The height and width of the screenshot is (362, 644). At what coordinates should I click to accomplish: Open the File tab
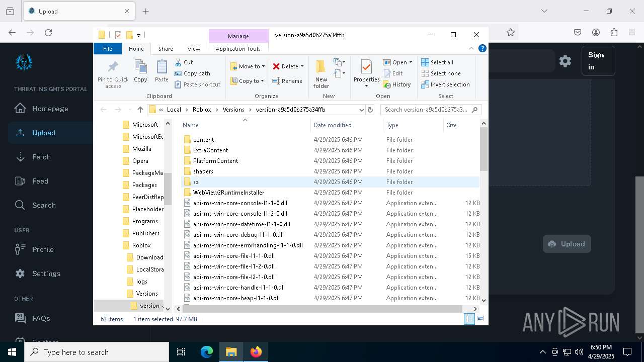point(108,49)
